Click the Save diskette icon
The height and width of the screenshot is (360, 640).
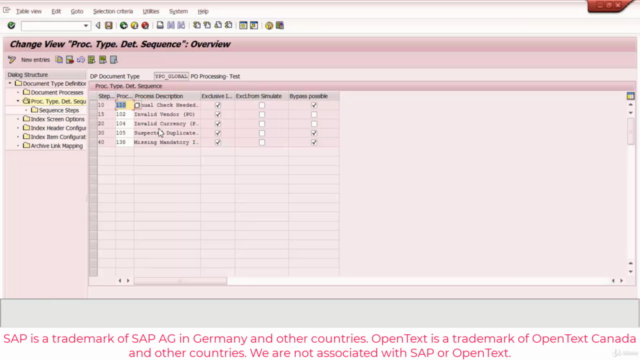pos(109,25)
